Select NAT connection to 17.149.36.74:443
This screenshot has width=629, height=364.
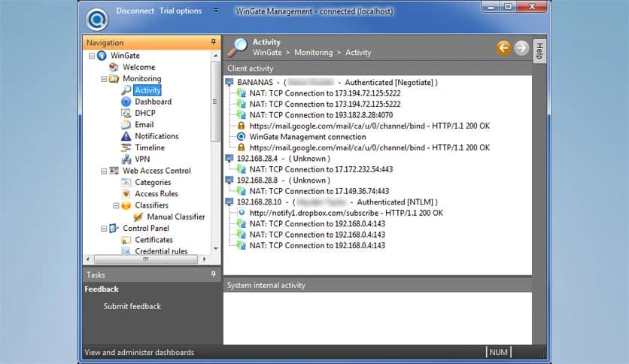click(x=319, y=191)
